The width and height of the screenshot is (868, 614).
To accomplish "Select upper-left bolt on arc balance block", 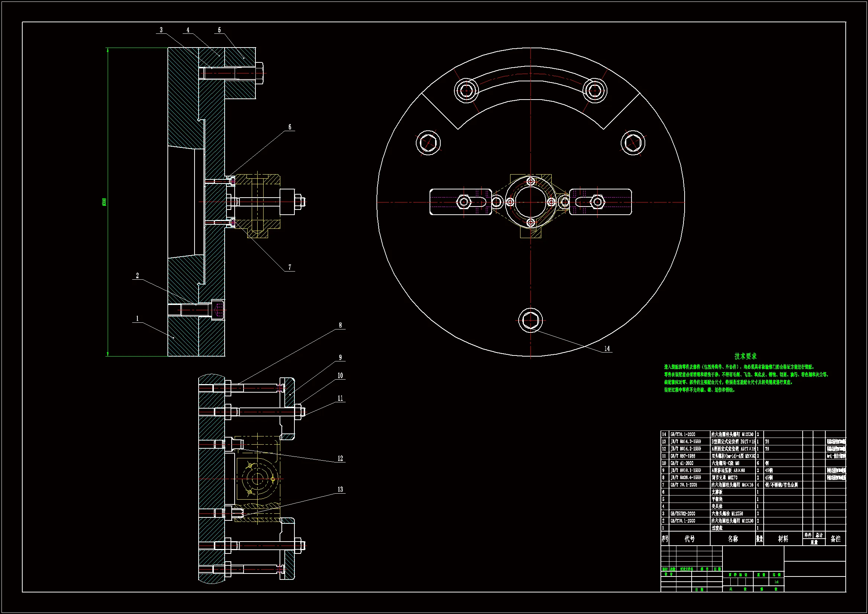I will click(466, 90).
